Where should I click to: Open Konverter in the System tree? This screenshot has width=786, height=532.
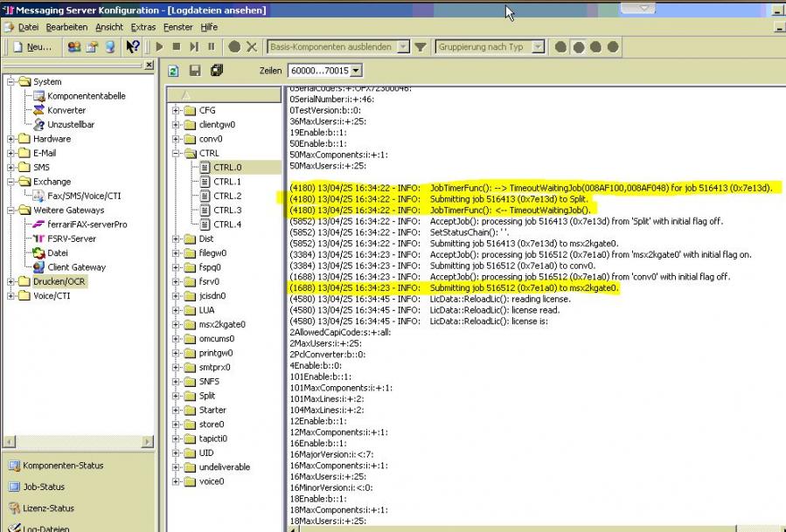pos(66,110)
